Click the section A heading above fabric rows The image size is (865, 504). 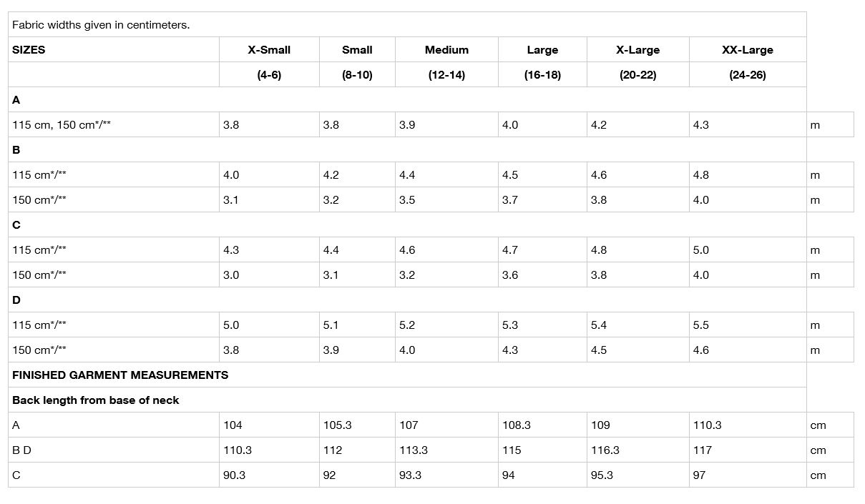16,100
